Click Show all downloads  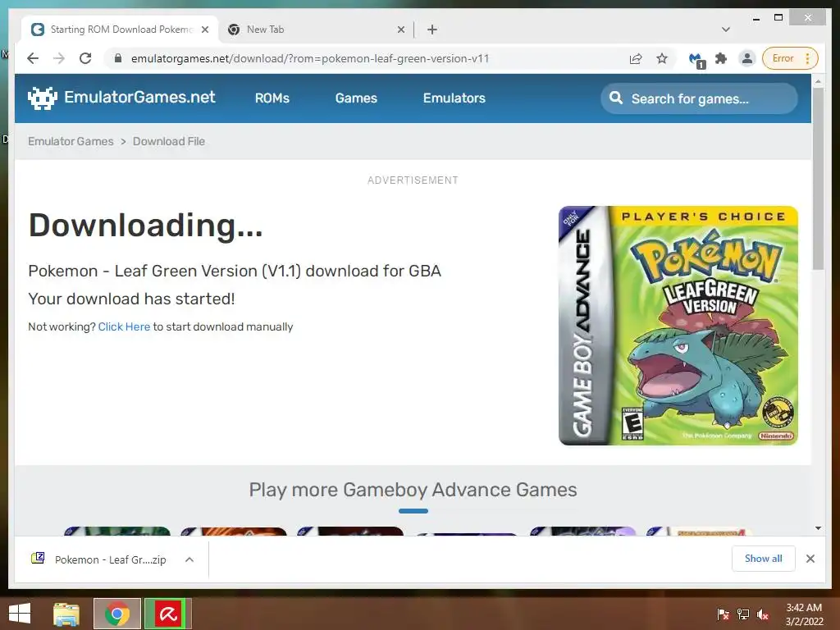[x=764, y=559]
